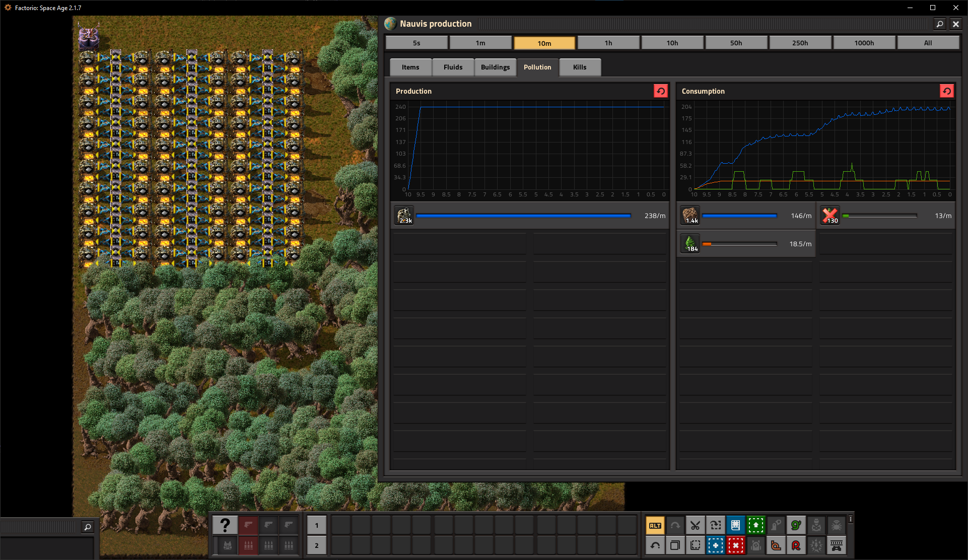Select the red Deconstruction planner tool
The height and width of the screenshot is (560, 968).
point(735,545)
